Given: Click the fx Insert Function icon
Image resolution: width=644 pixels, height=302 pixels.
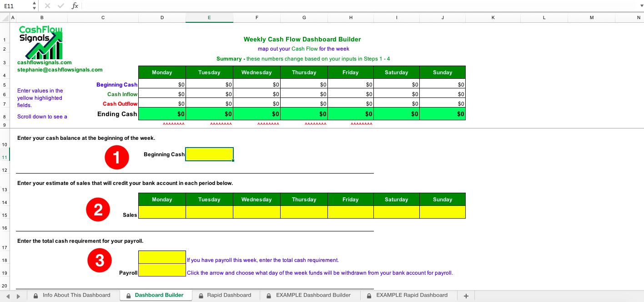Looking at the screenshot, I should click(74, 6).
